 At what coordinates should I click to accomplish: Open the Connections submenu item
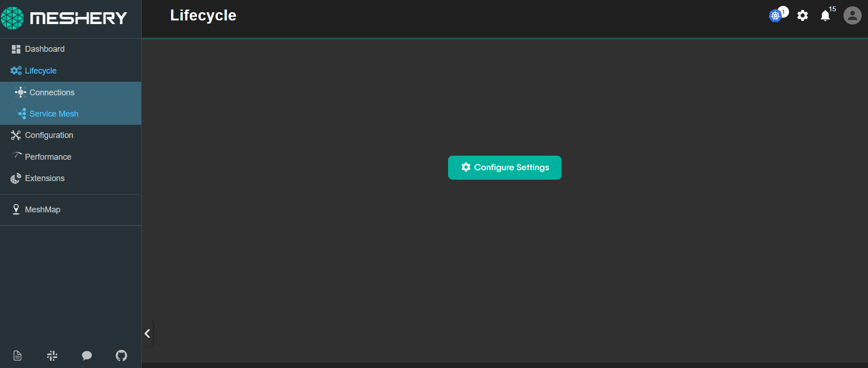[70, 93]
